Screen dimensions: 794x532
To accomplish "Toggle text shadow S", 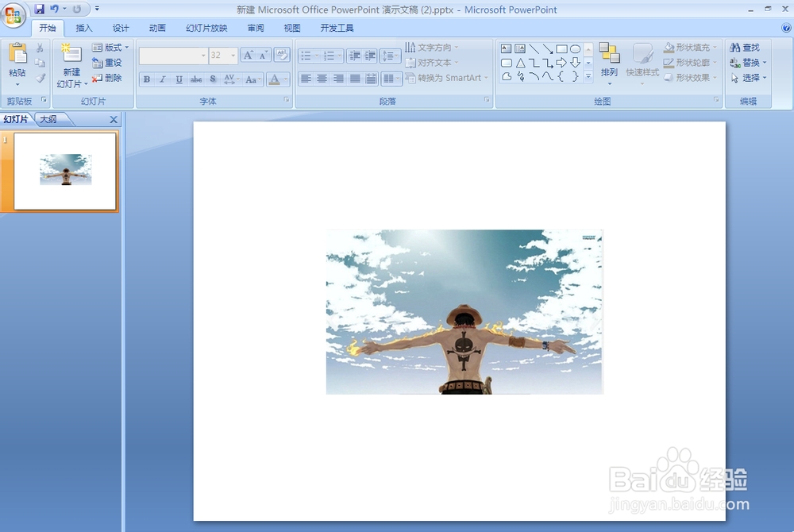I will pyautogui.click(x=213, y=79).
